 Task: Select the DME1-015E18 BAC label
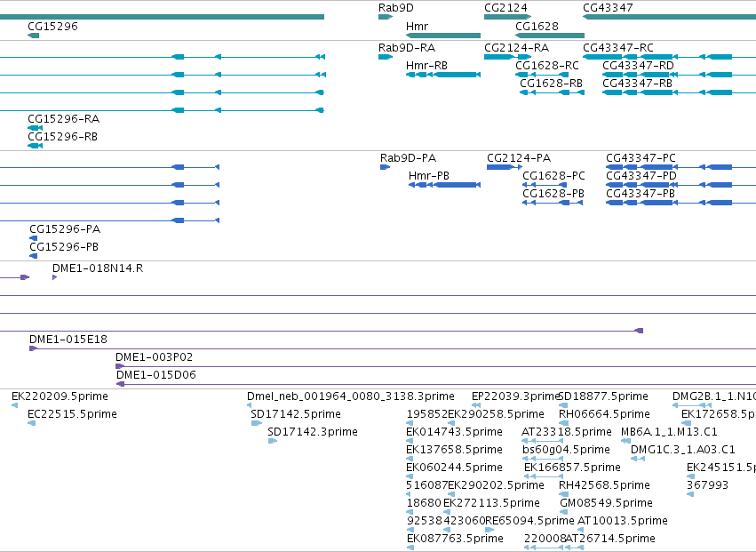click(68, 340)
